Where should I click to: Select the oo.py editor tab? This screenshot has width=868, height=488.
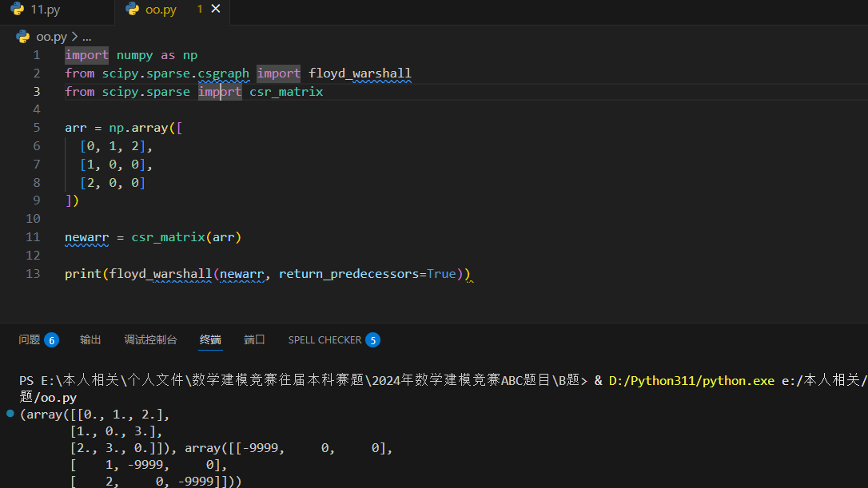coord(161,10)
